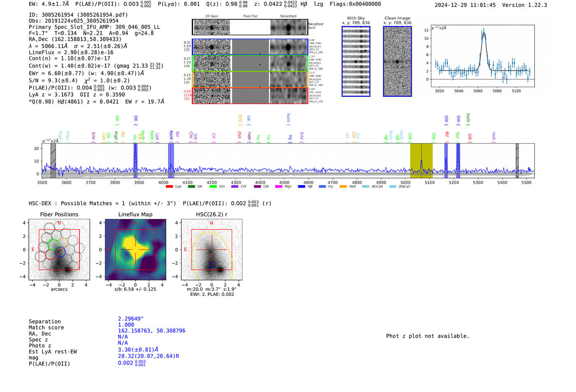Select pixel flat in blue-bordered fiber row
The height and width of the screenshot is (392, 576).
pyautogui.click(x=250, y=47)
